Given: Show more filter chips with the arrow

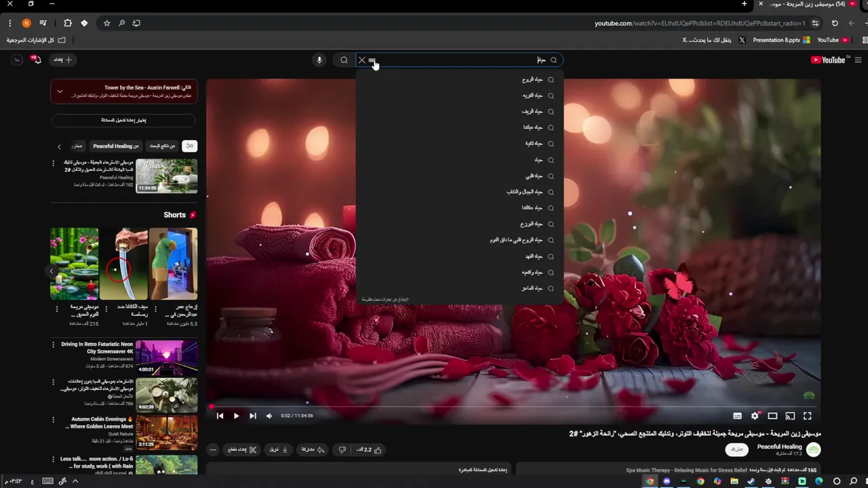Looking at the screenshot, I should pos(59,146).
